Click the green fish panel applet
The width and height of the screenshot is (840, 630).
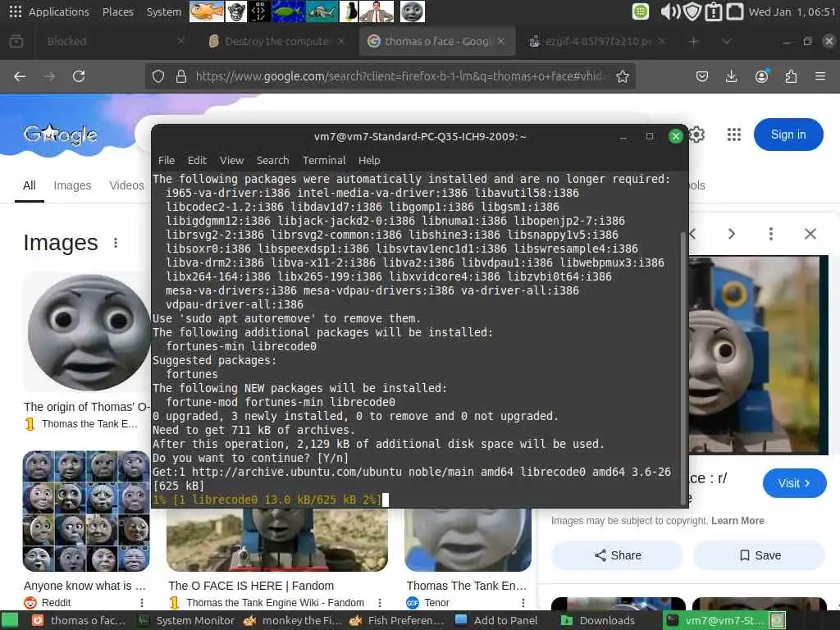click(x=288, y=11)
